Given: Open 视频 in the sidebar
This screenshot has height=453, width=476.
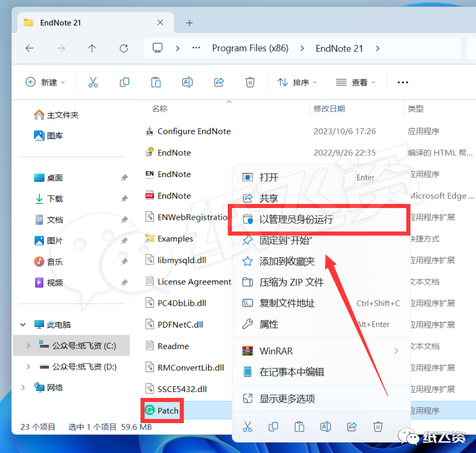Looking at the screenshot, I should tap(48, 282).
